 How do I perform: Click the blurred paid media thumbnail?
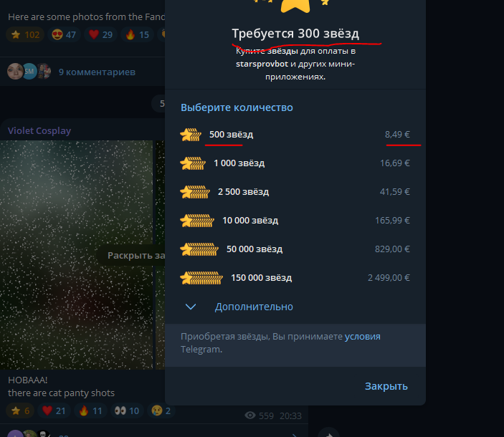pyautogui.click(x=76, y=254)
